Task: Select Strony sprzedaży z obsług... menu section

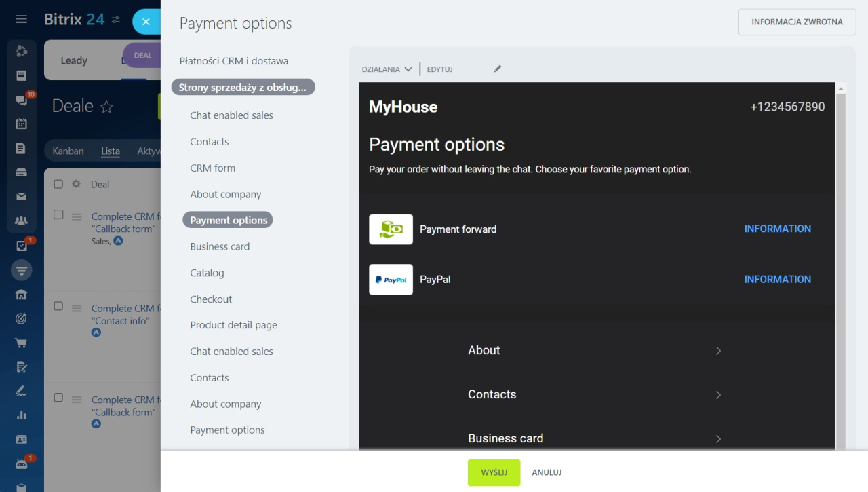Action: coord(243,87)
